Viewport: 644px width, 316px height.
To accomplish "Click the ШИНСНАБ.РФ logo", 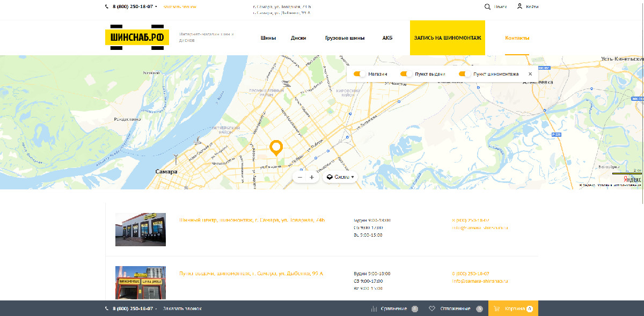I will (137, 38).
